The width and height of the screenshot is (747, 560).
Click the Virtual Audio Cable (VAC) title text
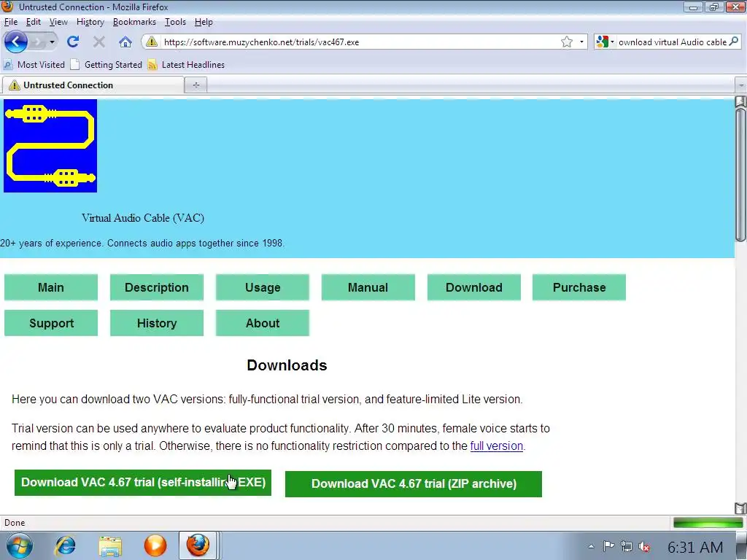tap(143, 218)
